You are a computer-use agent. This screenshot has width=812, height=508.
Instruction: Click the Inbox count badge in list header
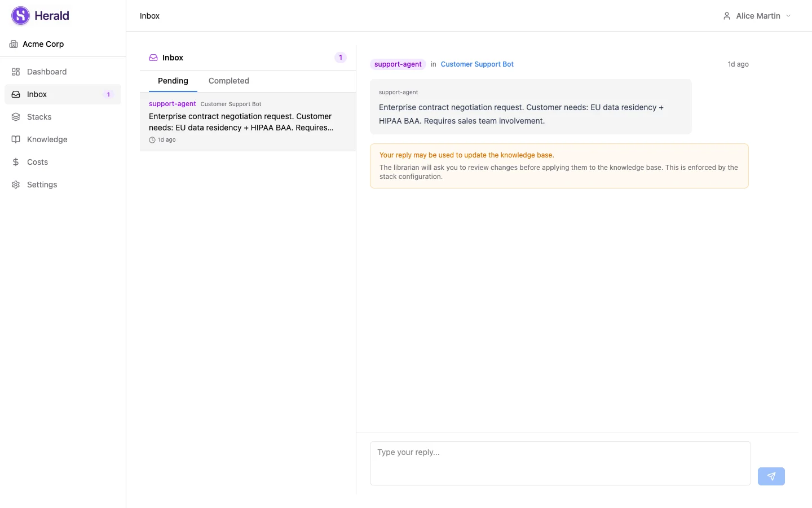click(341, 58)
